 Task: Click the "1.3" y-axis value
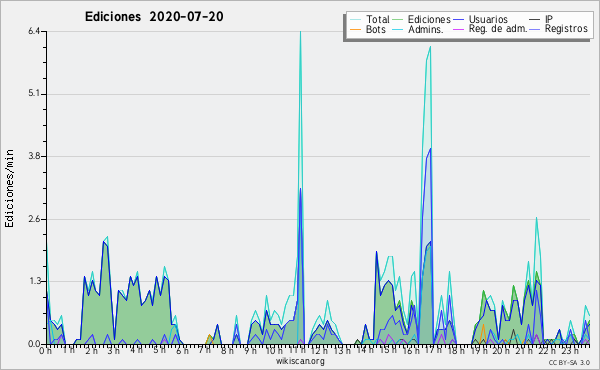(34, 281)
